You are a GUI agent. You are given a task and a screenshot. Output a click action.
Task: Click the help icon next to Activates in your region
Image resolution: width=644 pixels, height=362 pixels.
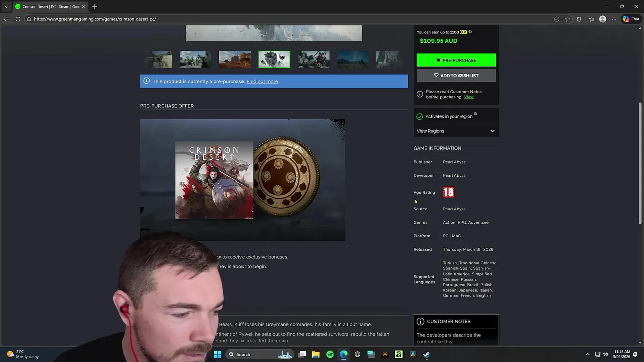coord(475,114)
